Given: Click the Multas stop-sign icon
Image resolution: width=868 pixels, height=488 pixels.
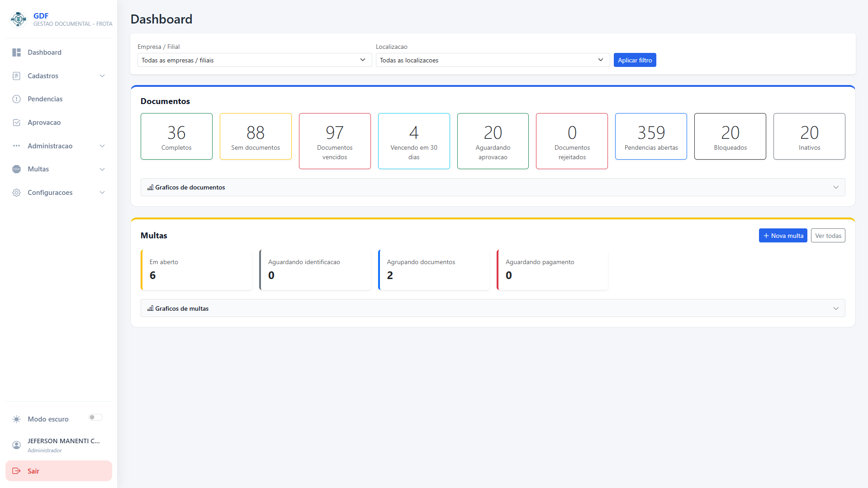Looking at the screenshot, I should click(x=17, y=169).
